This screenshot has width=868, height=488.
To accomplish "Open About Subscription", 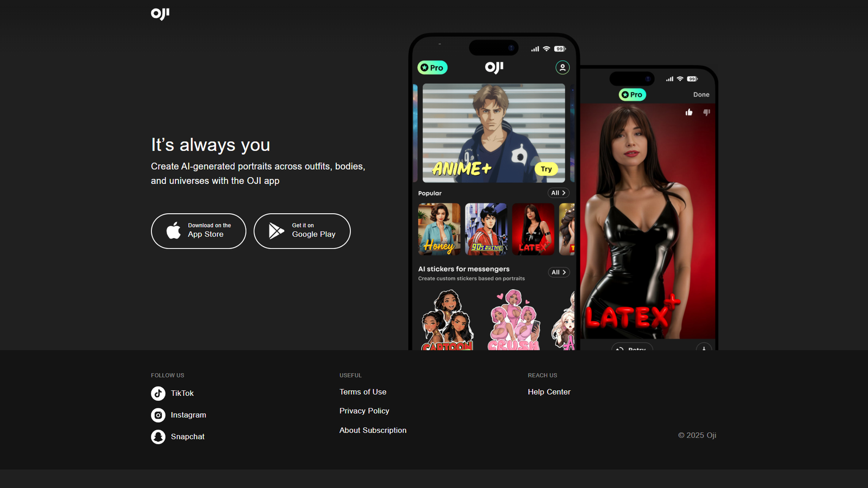I will click(373, 430).
